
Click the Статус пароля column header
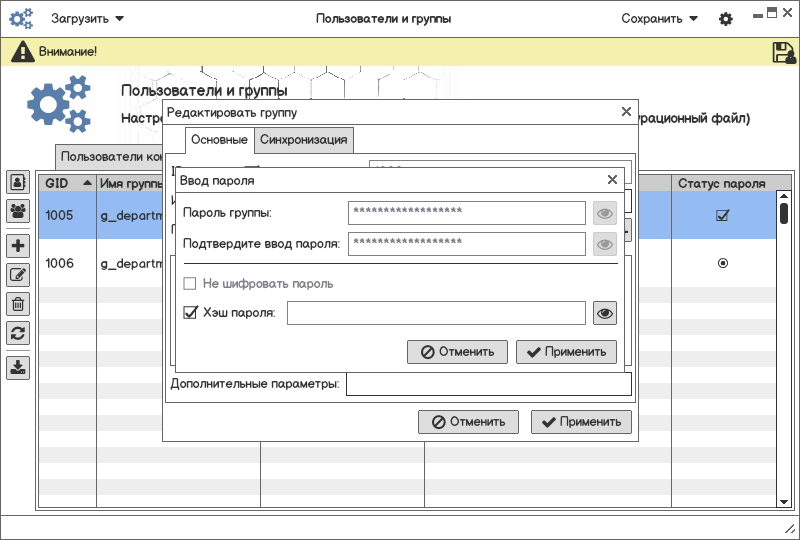721,183
